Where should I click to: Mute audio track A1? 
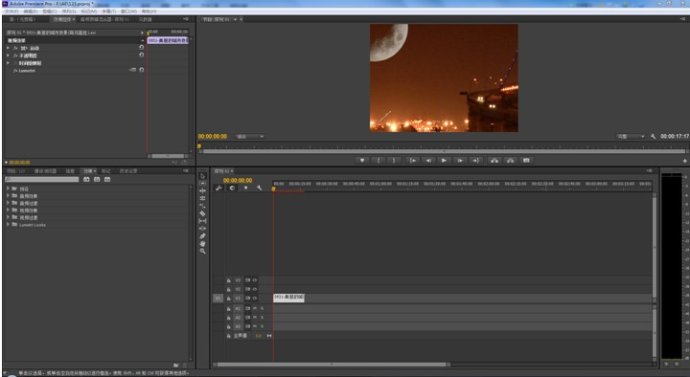click(255, 309)
